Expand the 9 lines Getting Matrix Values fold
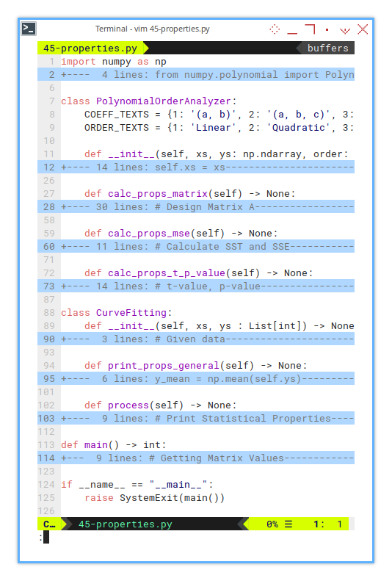Screen dimensions: 392x581 tap(196, 458)
